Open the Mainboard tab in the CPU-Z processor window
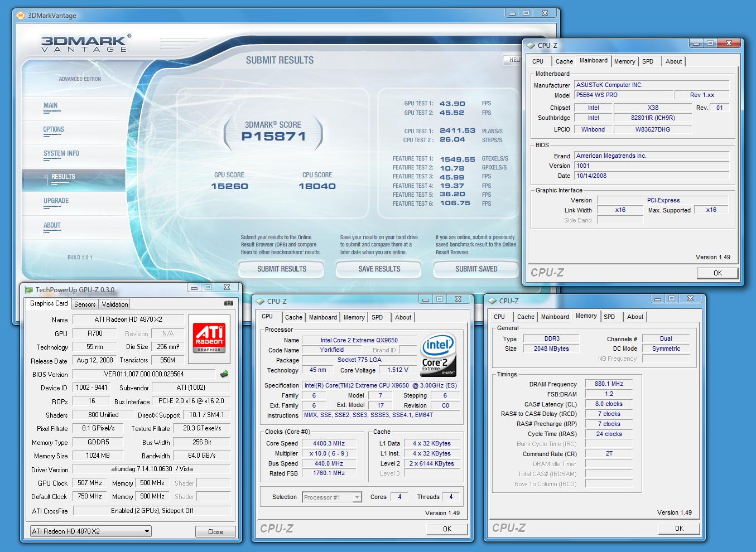756x552 pixels. click(323, 317)
